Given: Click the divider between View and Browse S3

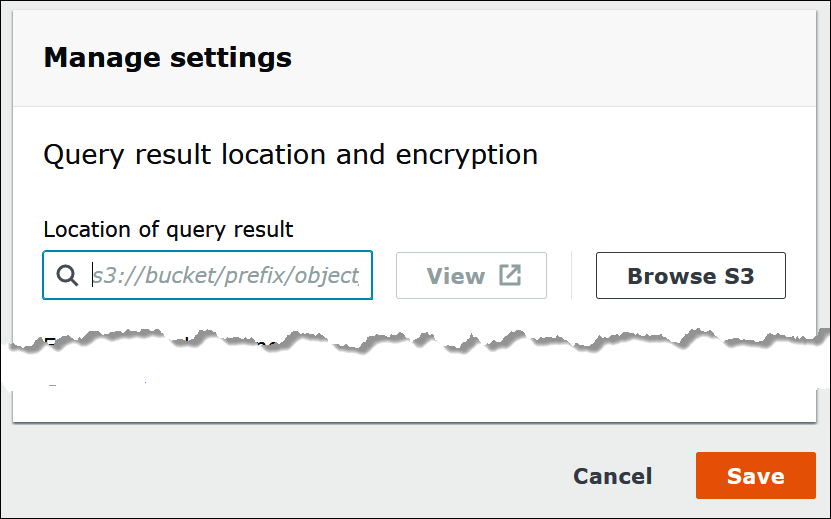Looking at the screenshot, I should click(x=571, y=276).
